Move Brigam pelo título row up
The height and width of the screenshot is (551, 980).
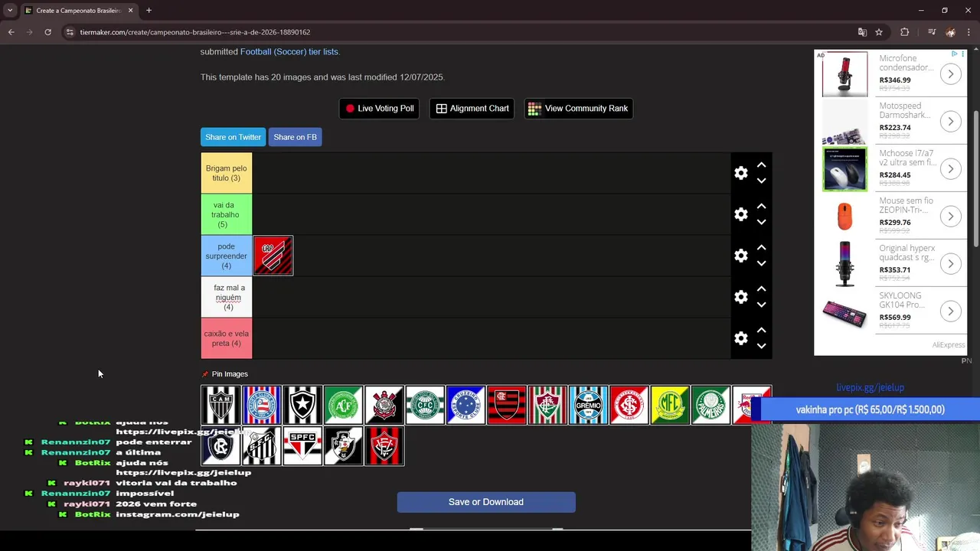(761, 165)
